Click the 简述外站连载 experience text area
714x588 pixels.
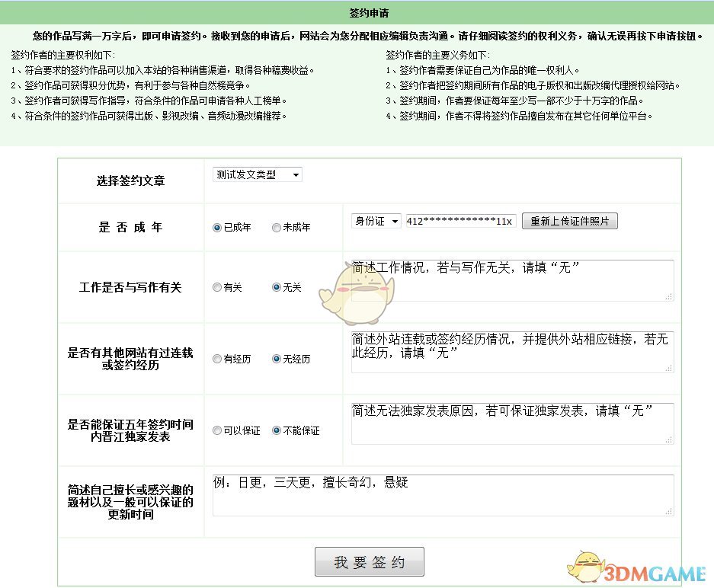(512, 352)
